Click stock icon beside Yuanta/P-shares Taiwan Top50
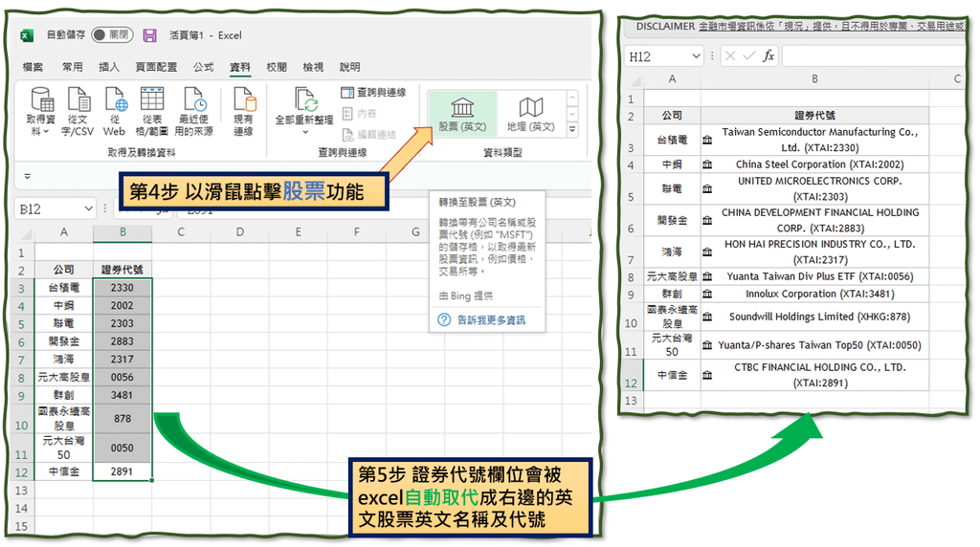This screenshot has width=980, height=547. tap(707, 345)
